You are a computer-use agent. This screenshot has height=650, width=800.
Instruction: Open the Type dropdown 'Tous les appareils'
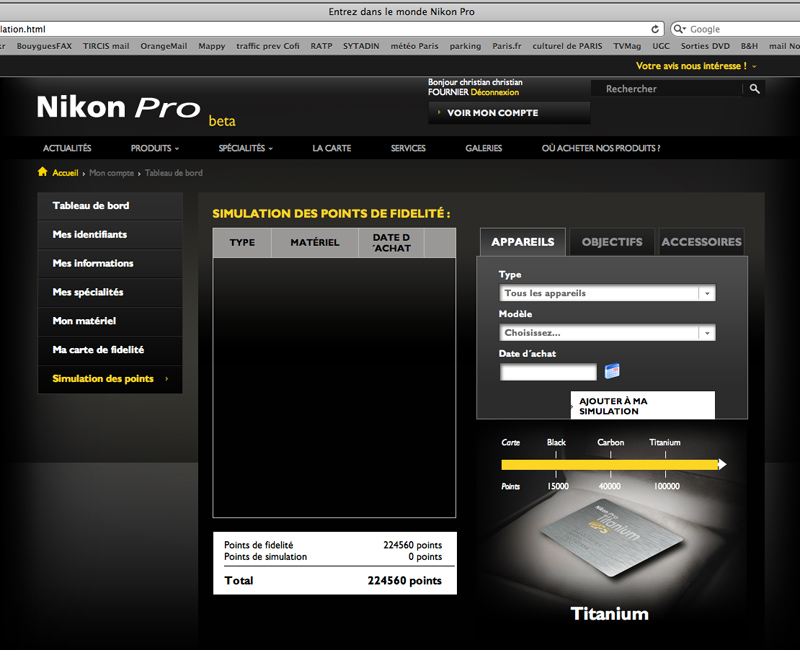point(607,293)
